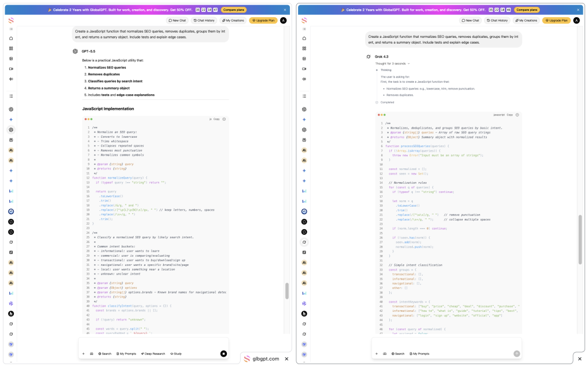Image resolution: width=588 pixels, height=367 pixels.
Task: Open My Prompts in right chat input
Action: coord(420,353)
